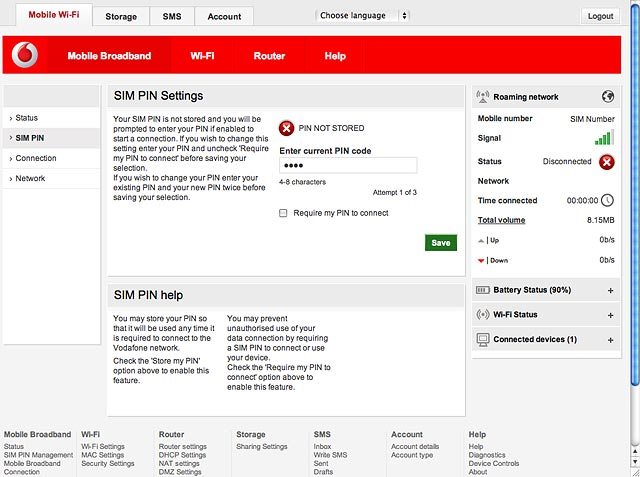The height and width of the screenshot is (477, 640).
Task: Open Device Controls footer link
Action: (494, 464)
